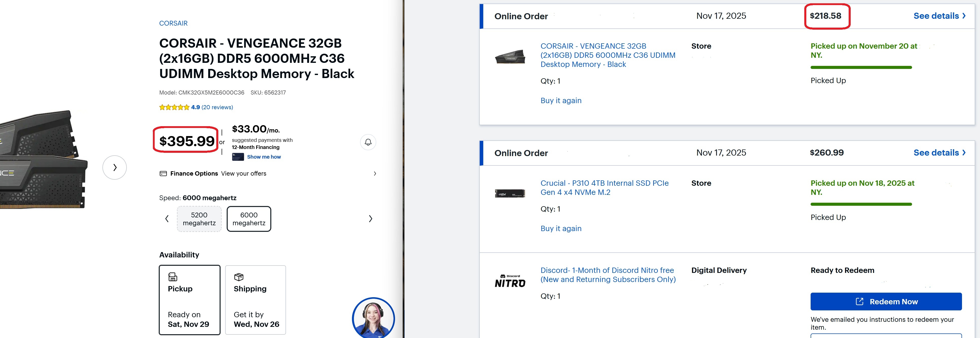Click the Corsair memory order thumbnail
This screenshot has height=338, width=980.
click(x=510, y=57)
